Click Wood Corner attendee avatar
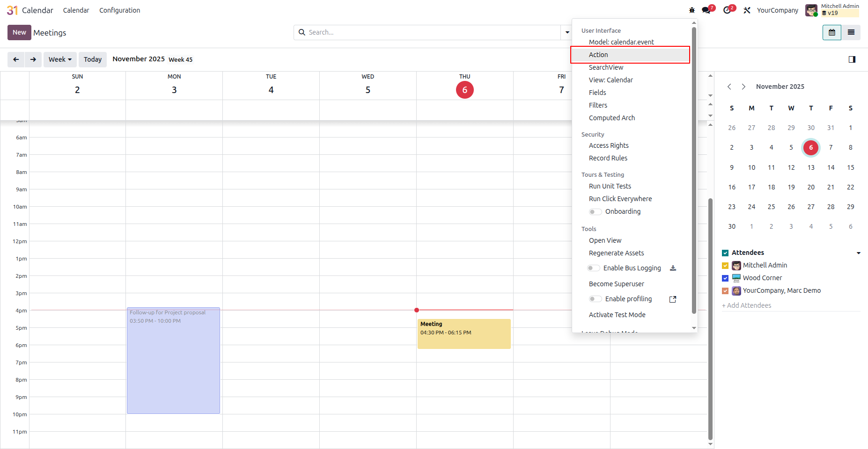Image resolution: width=868 pixels, height=449 pixels. [x=736, y=278]
